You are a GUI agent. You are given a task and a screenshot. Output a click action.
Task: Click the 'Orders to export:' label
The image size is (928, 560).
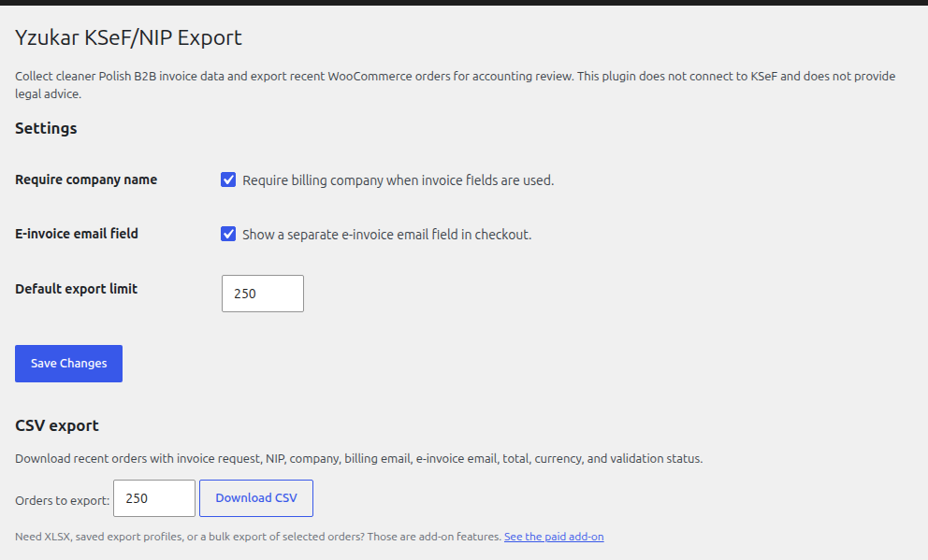tap(62, 500)
